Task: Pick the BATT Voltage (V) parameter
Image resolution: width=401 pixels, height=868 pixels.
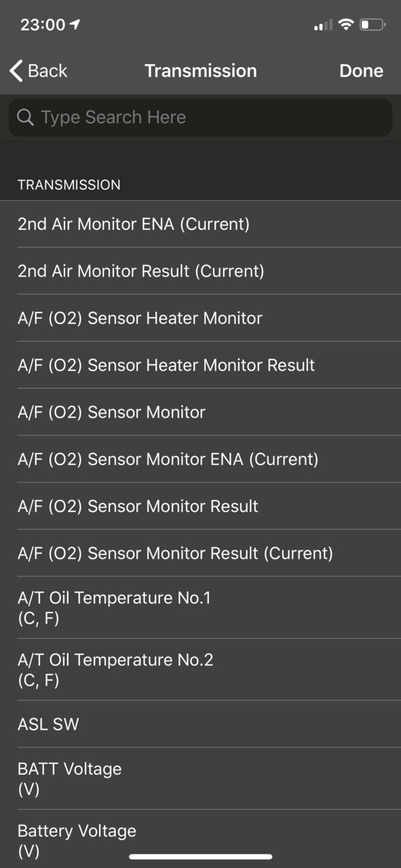Action: (x=200, y=778)
